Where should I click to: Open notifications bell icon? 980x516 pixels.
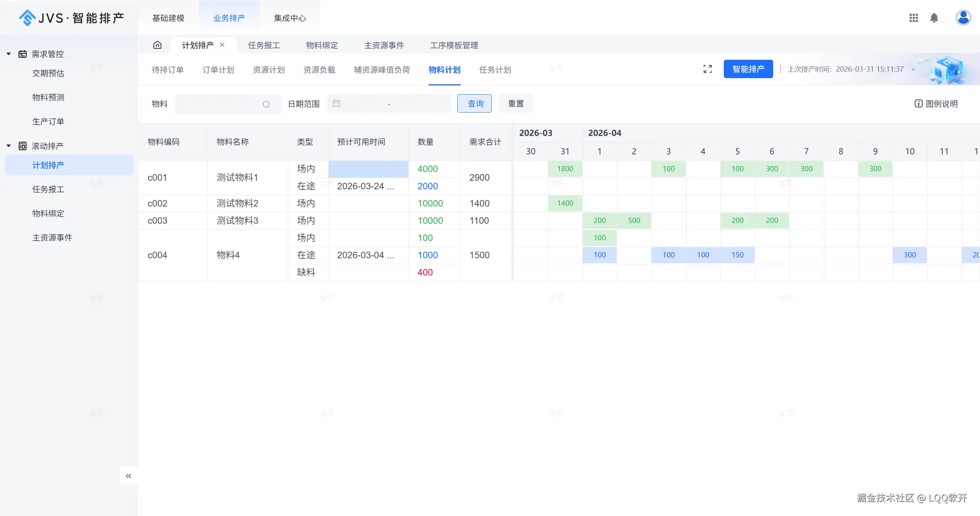click(934, 18)
